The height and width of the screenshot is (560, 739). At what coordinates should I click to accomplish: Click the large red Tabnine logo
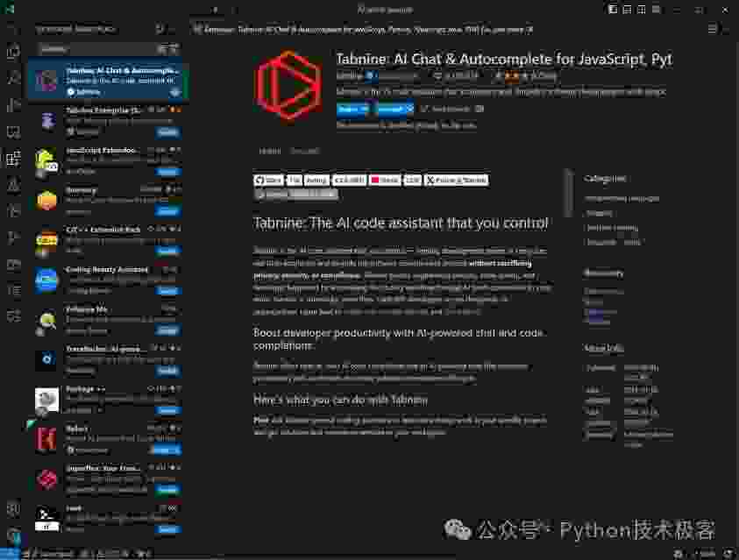tap(288, 85)
